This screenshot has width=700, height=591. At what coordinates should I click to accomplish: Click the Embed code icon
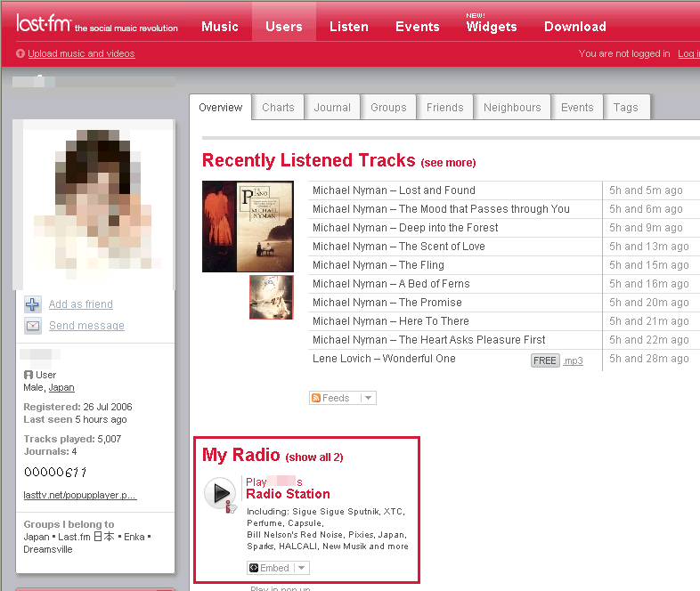coord(254,568)
